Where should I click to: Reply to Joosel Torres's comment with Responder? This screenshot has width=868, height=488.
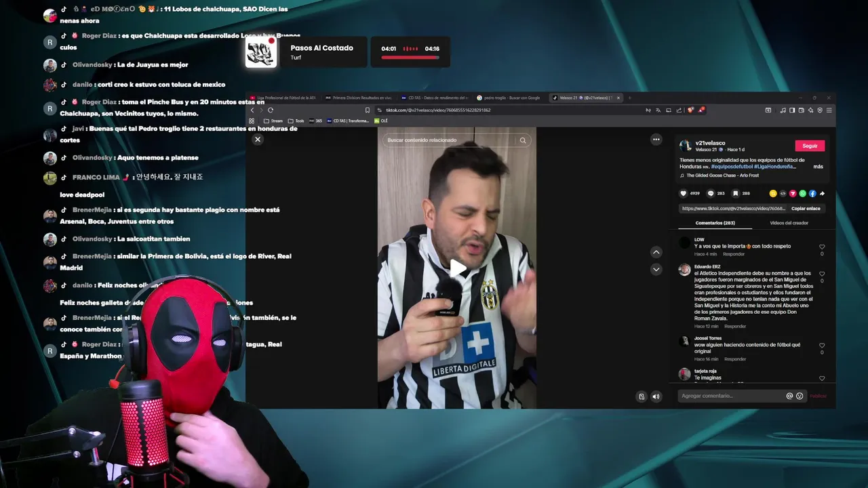[735, 359]
